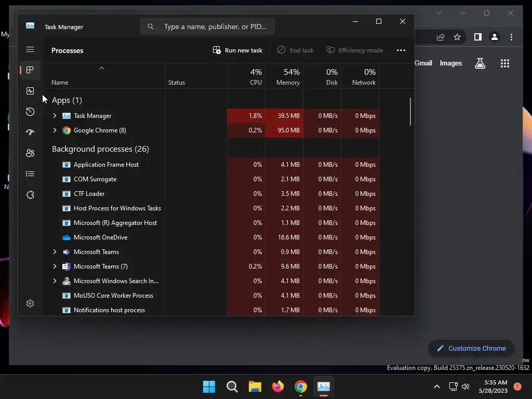Select Host Process for Windows Tasks
The width and height of the screenshot is (532, 399).
click(210, 208)
